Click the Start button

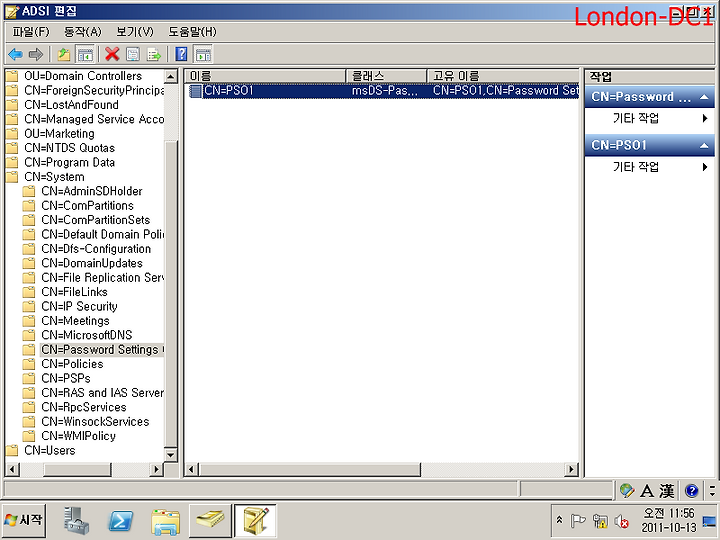23,520
